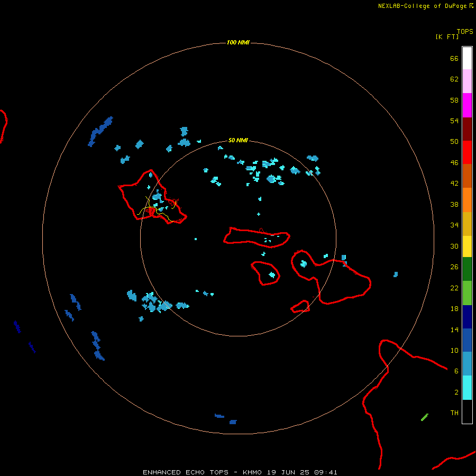Click the dark red 50-54 kft swatch

pos(467,129)
